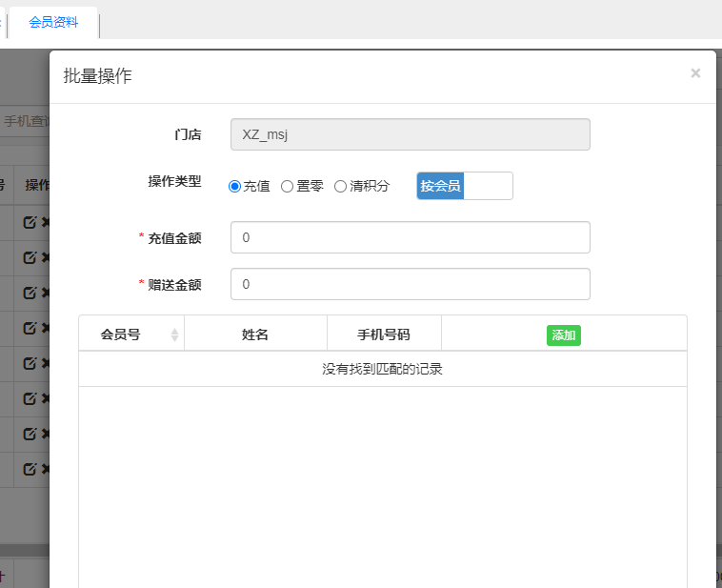This screenshot has height=588, width=722.
Task: Click the 手机查询 search box behind dialog
Action: click(26, 121)
